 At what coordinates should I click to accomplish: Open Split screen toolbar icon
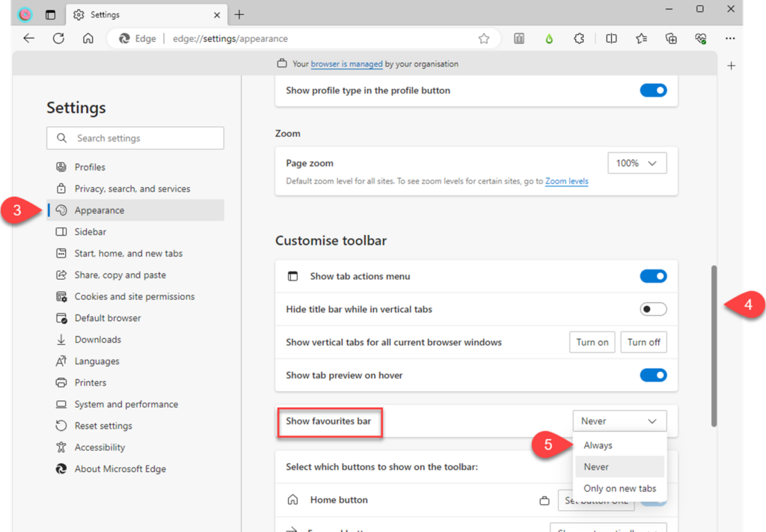(611, 39)
